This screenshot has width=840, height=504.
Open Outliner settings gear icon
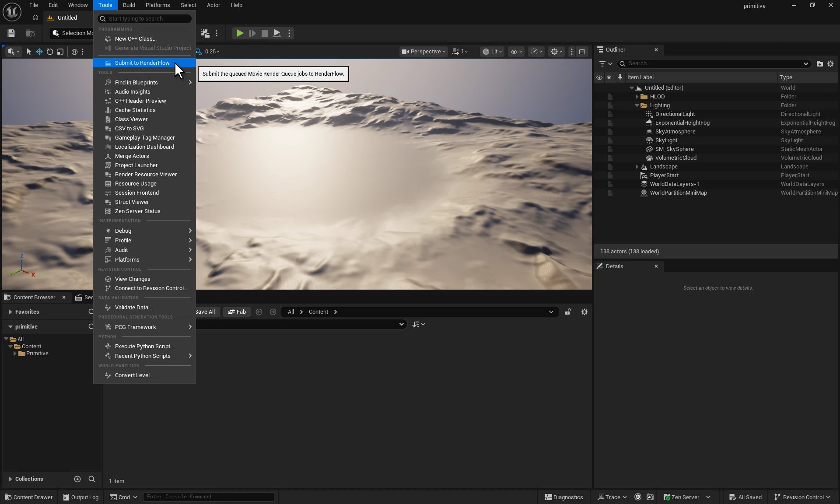830,64
